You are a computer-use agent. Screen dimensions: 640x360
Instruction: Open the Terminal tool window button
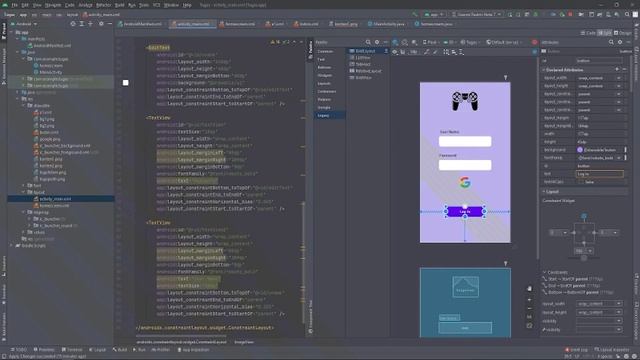coord(72,350)
